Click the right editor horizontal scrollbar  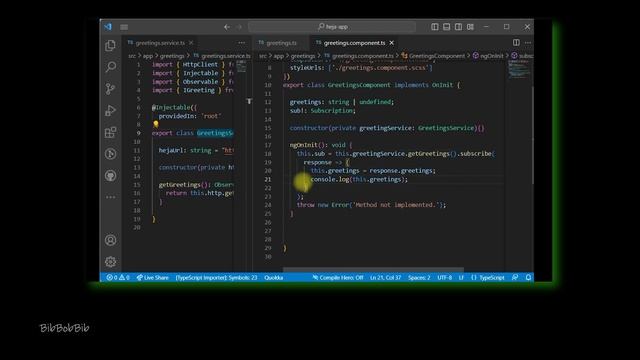(x=373, y=269)
